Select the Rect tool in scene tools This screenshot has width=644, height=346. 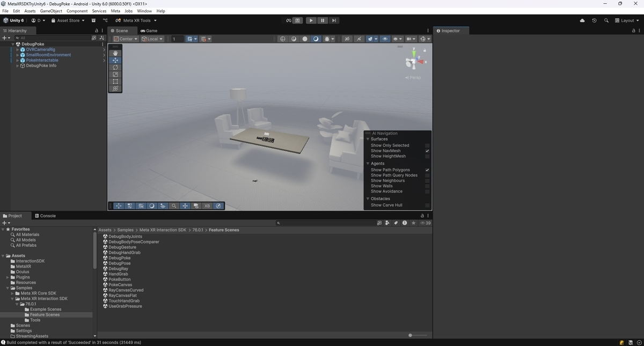coord(115,82)
